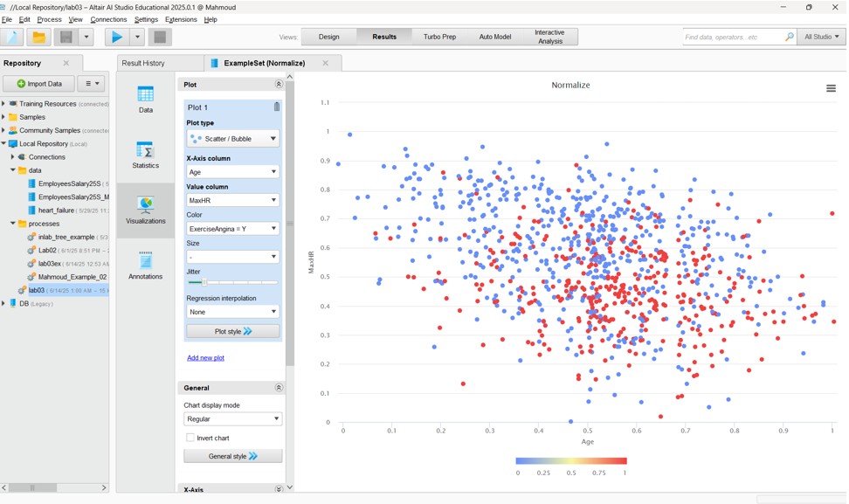Create a new process with the leftmost toolbar icon

coord(12,36)
